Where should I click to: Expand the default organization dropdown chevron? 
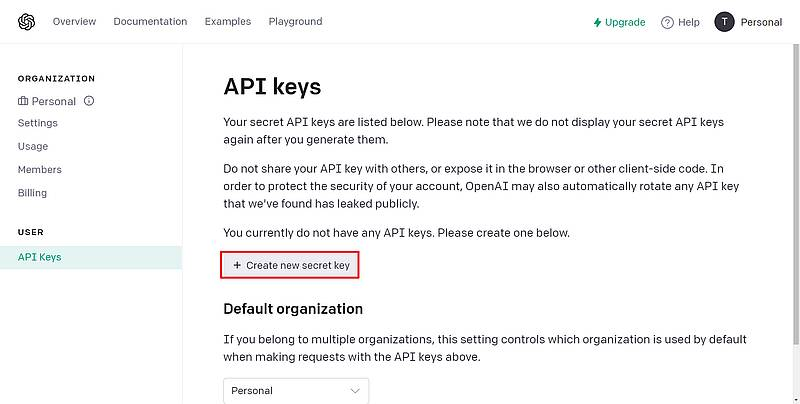pos(355,391)
